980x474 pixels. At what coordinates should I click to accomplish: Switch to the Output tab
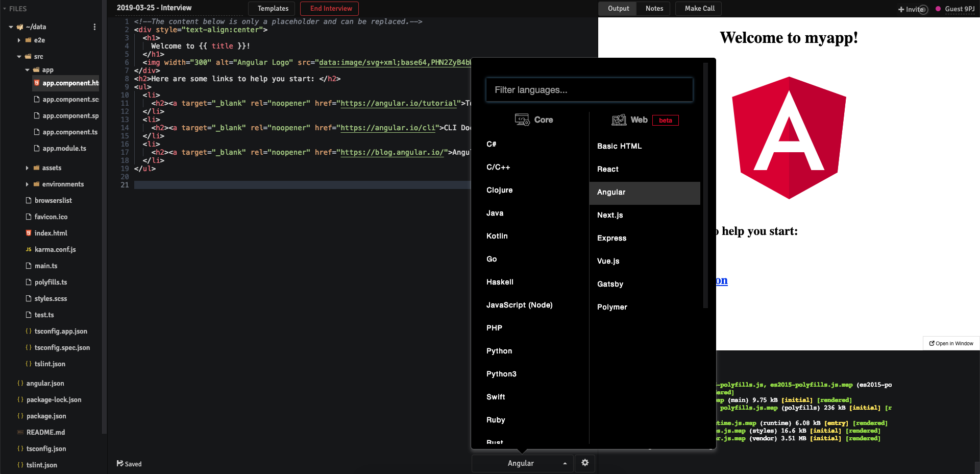[618, 8]
